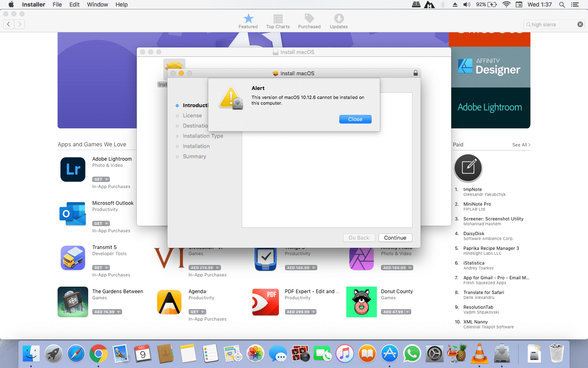Go forward in the App Store

tap(20, 24)
